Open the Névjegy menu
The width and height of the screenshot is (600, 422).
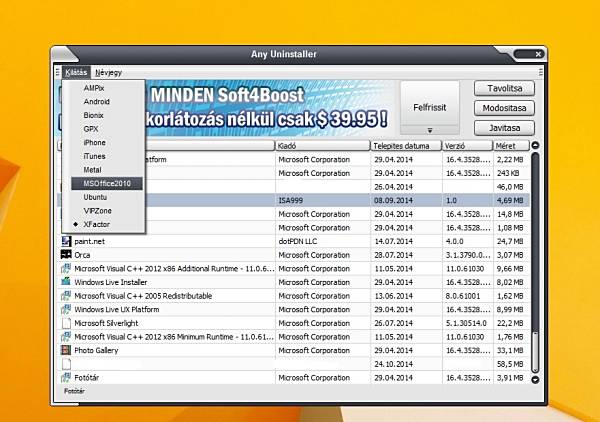108,72
